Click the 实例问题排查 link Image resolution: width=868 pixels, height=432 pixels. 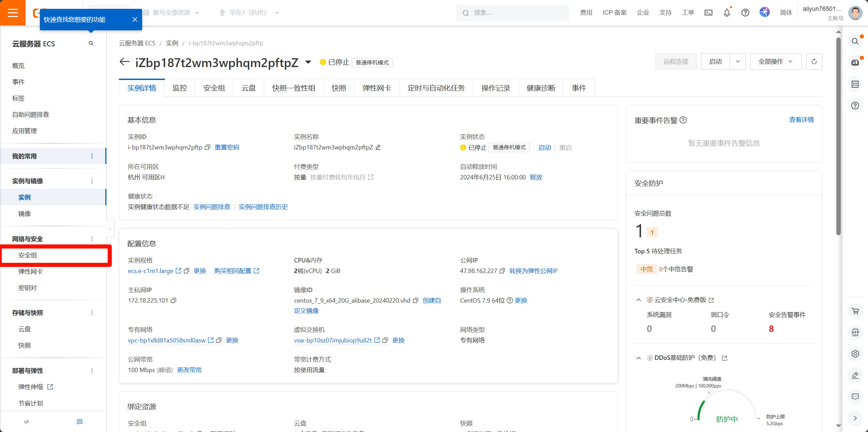pyautogui.click(x=212, y=207)
